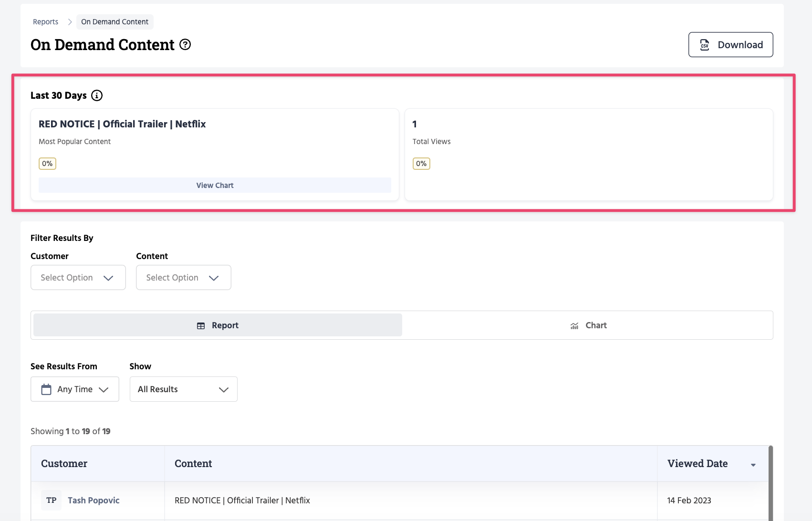Image resolution: width=812 pixels, height=521 pixels.
Task: Open Tash Popovic customer link
Action: coord(94,500)
